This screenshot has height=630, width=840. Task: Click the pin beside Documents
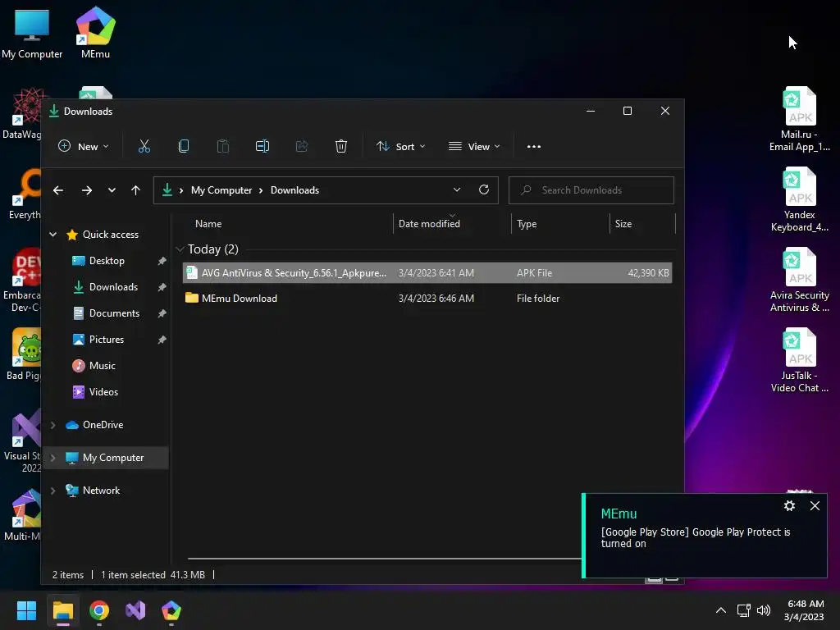pos(162,313)
